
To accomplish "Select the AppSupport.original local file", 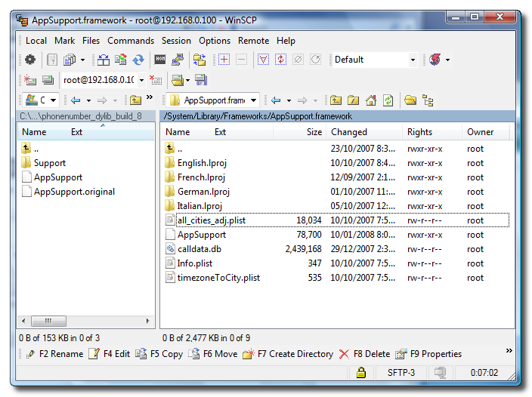I will (74, 192).
